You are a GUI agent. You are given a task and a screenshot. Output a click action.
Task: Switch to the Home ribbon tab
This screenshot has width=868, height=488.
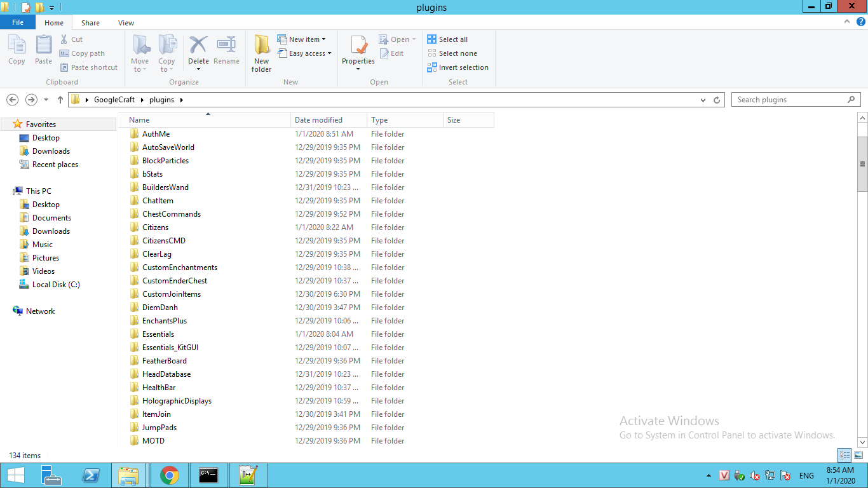pos(54,23)
